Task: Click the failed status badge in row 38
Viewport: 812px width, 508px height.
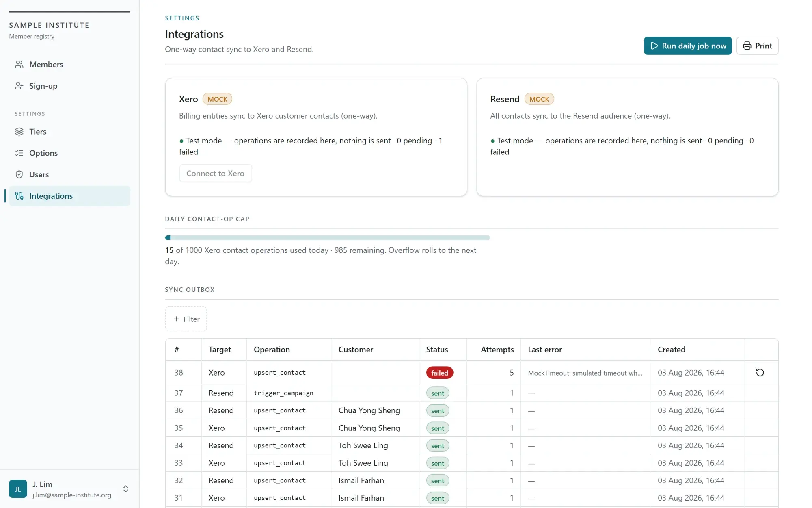Action: click(439, 373)
